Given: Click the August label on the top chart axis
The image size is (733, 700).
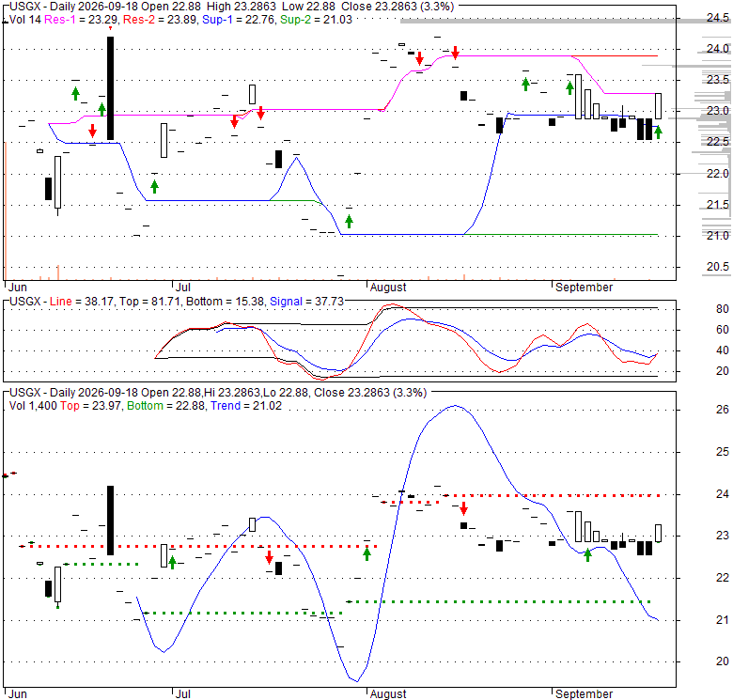Looking at the screenshot, I should [x=388, y=287].
